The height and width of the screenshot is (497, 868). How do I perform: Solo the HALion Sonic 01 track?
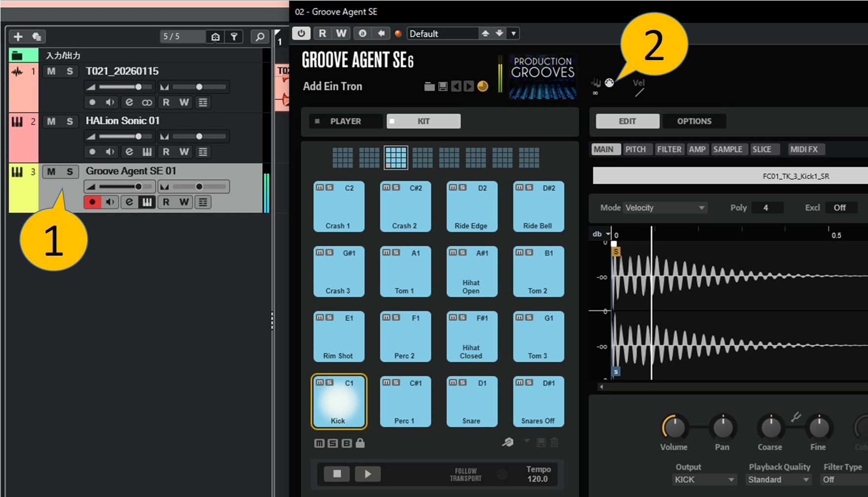point(69,121)
